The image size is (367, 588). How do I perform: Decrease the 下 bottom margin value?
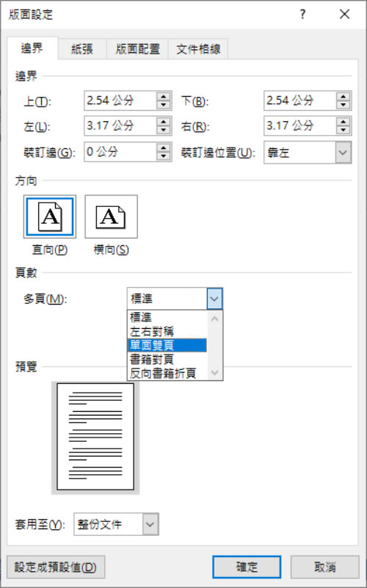pos(343,105)
